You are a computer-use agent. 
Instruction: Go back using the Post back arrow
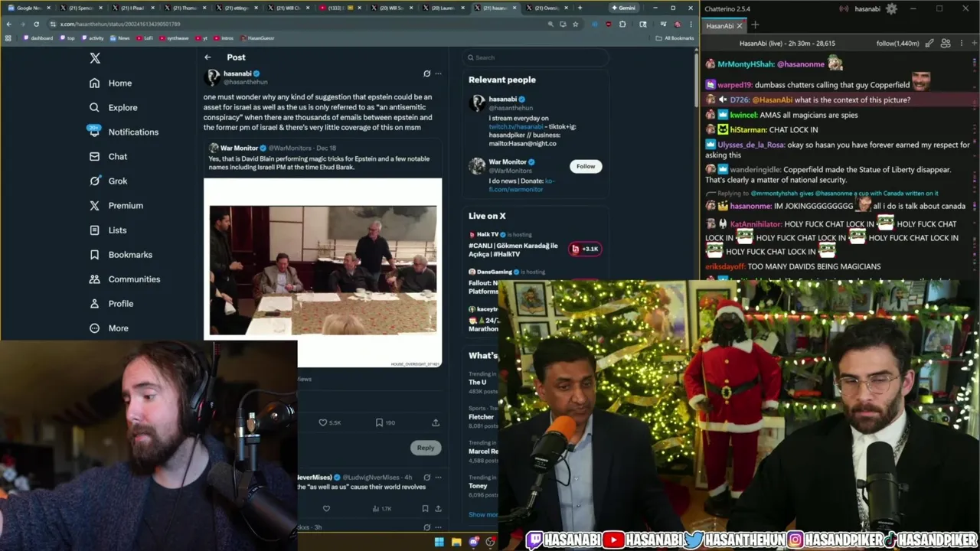207,57
